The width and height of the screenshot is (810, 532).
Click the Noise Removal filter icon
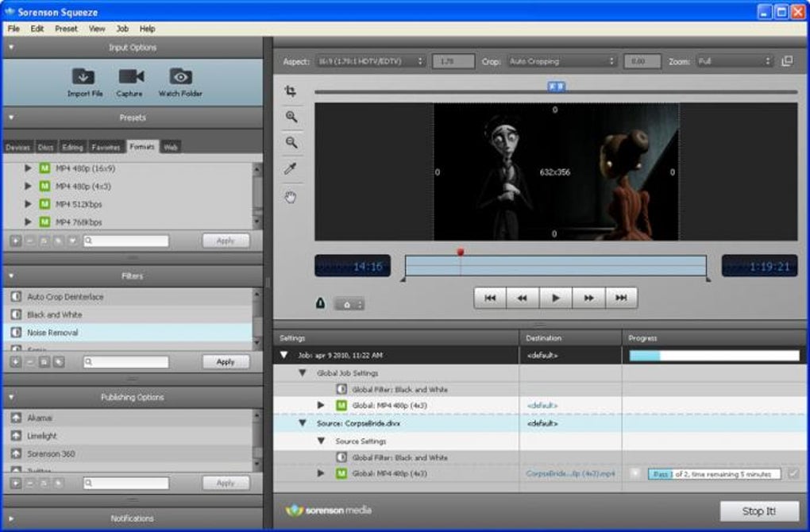pos(16,332)
